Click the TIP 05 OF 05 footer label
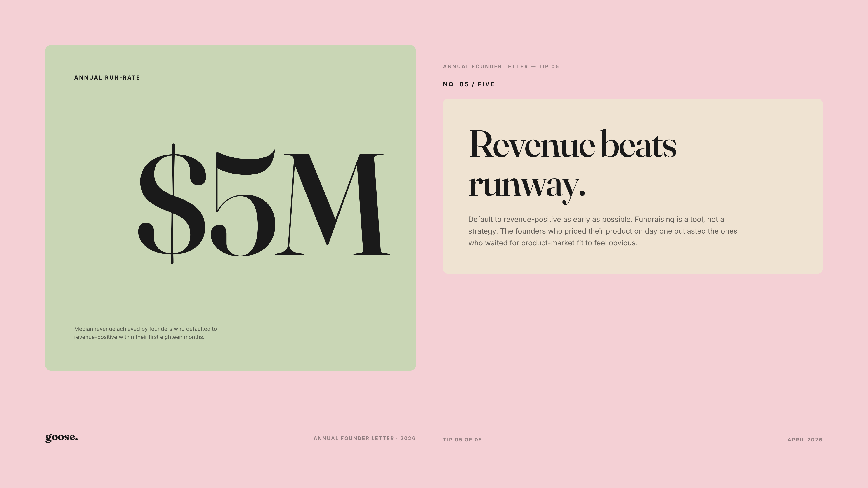Screen dimensions: 868x488 pos(462,439)
